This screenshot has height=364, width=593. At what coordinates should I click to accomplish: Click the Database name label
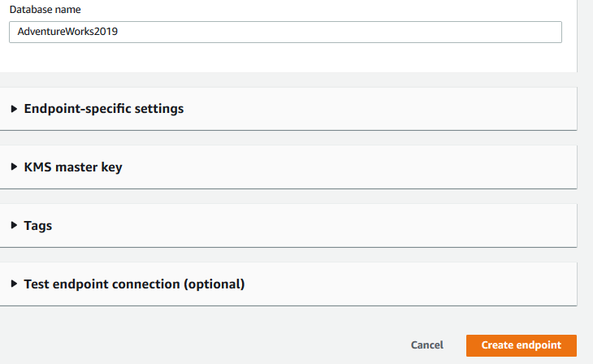(x=45, y=10)
